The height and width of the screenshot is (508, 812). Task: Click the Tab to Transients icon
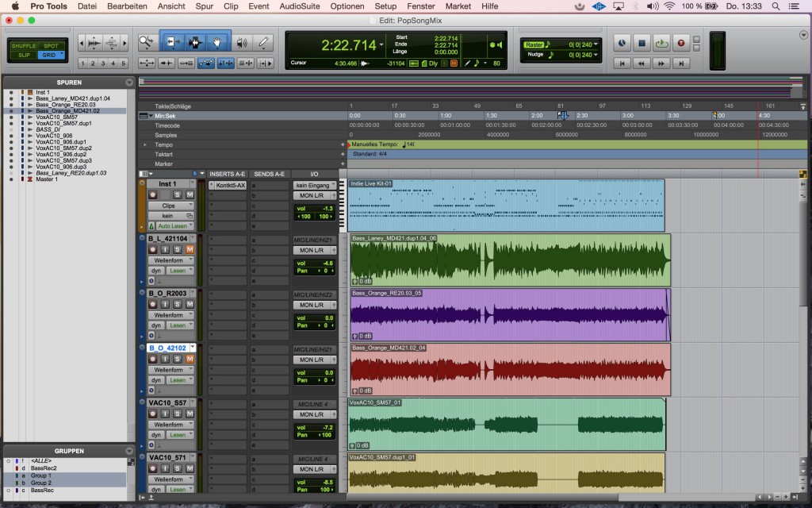167,63
